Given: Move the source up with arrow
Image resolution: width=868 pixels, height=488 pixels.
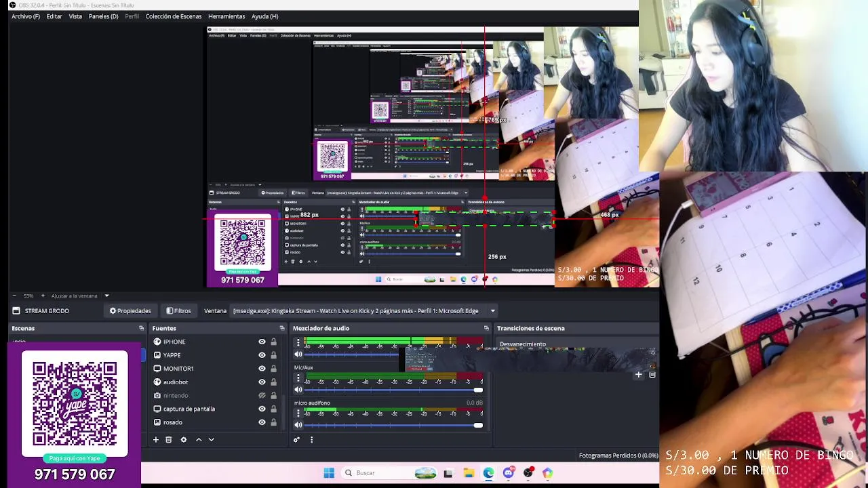Looking at the screenshot, I should coord(199,440).
